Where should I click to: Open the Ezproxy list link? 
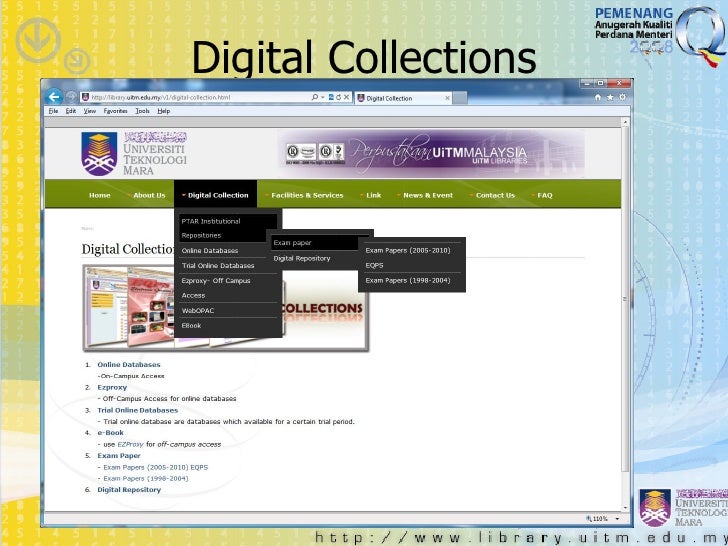click(112, 387)
